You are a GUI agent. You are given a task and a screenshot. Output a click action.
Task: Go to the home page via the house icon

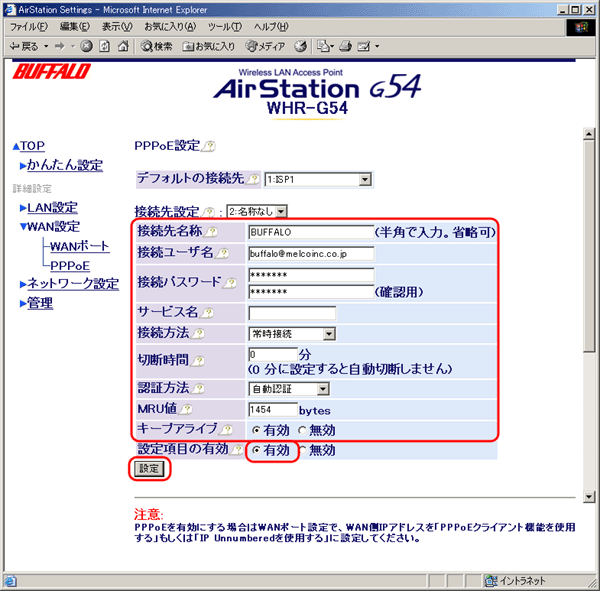coord(123,46)
